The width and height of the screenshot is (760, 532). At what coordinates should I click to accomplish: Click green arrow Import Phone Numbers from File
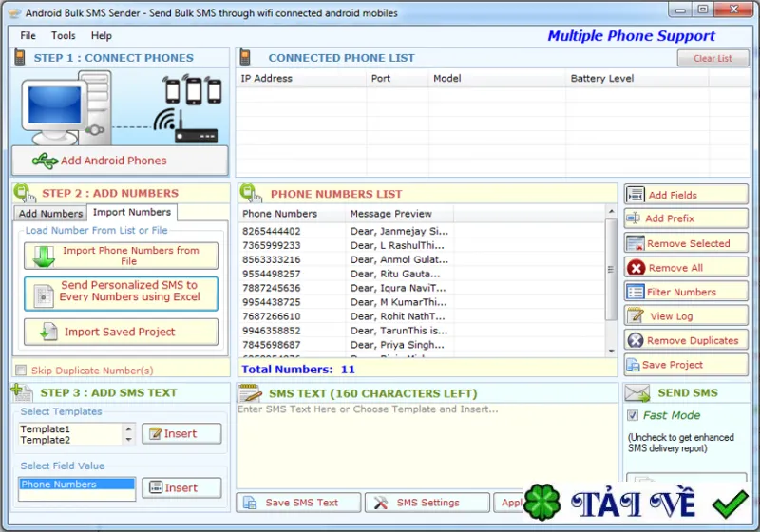[44, 256]
